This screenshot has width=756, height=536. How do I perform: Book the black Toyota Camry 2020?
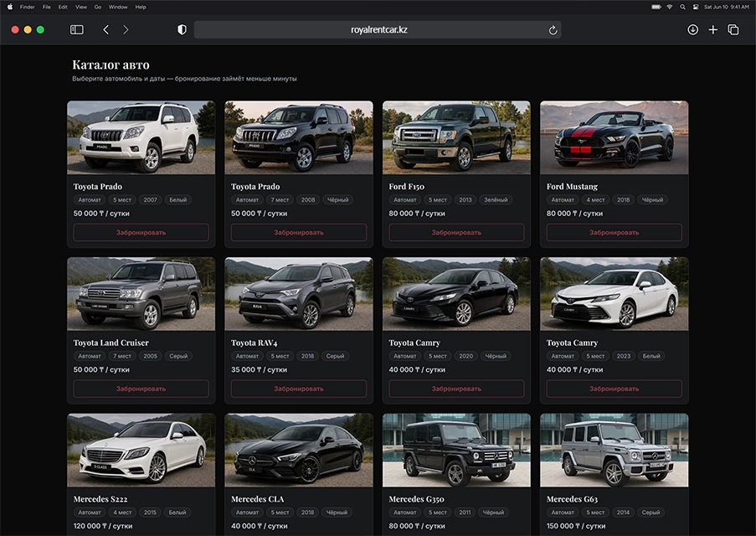pyautogui.click(x=456, y=389)
